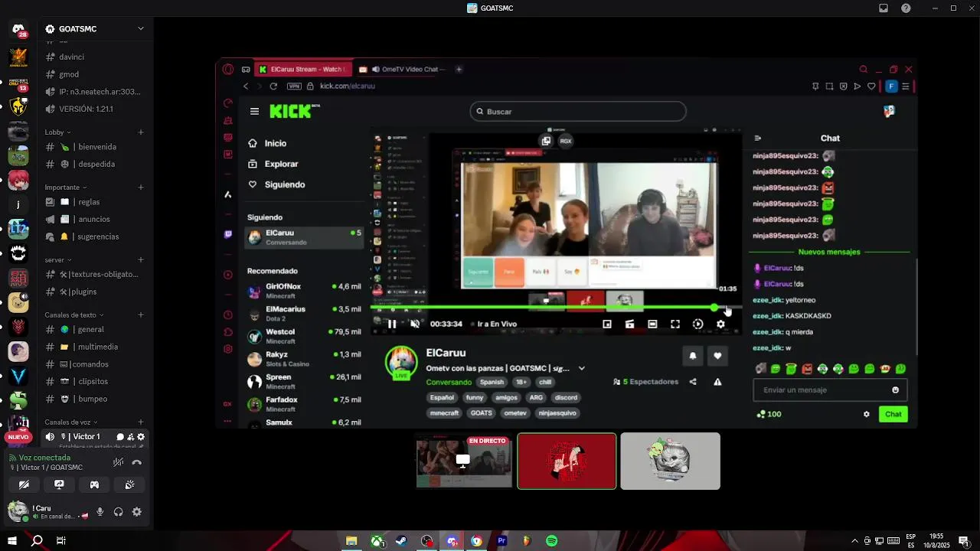980x551 pixels.
Task: Select the ometev tag
Action: [515, 412]
